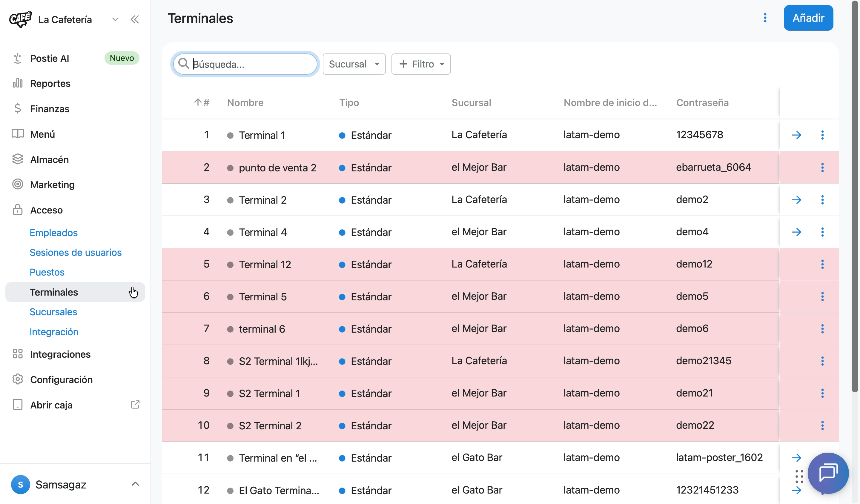Image resolution: width=860 pixels, height=504 pixels.
Task: Open the Filtro dropdown
Action: (421, 64)
